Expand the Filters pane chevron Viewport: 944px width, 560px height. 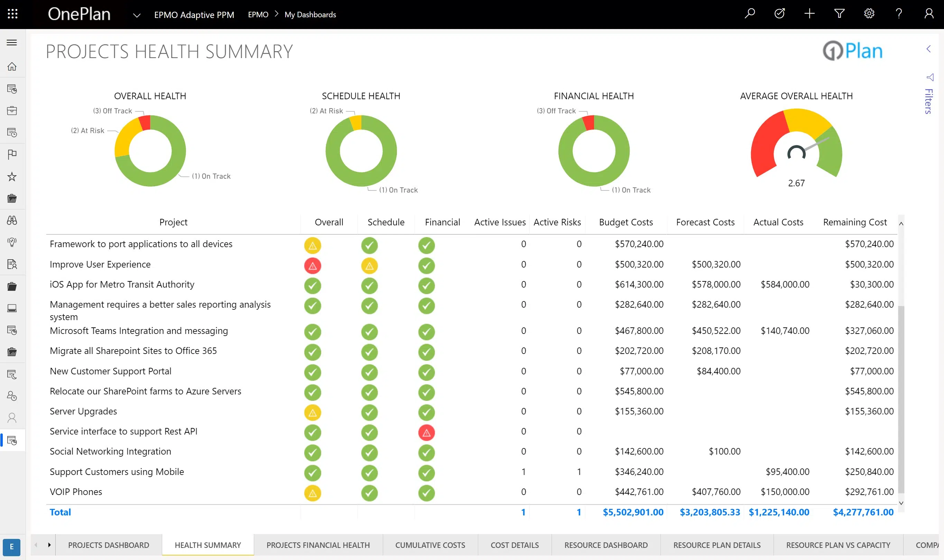pos(928,49)
